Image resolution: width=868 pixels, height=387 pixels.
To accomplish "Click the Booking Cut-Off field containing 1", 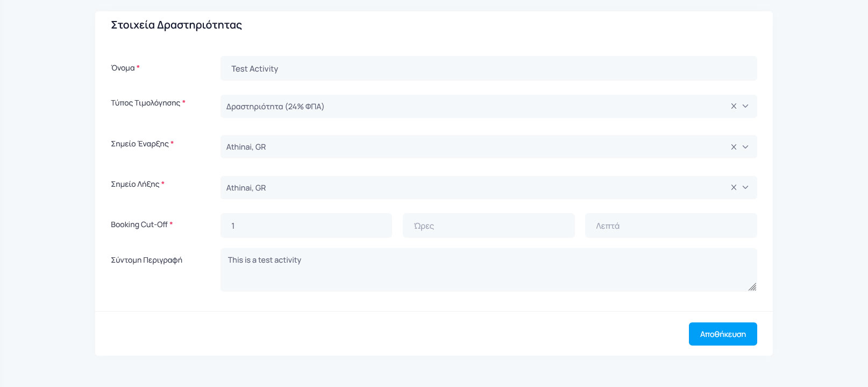I will tap(305, 226).
